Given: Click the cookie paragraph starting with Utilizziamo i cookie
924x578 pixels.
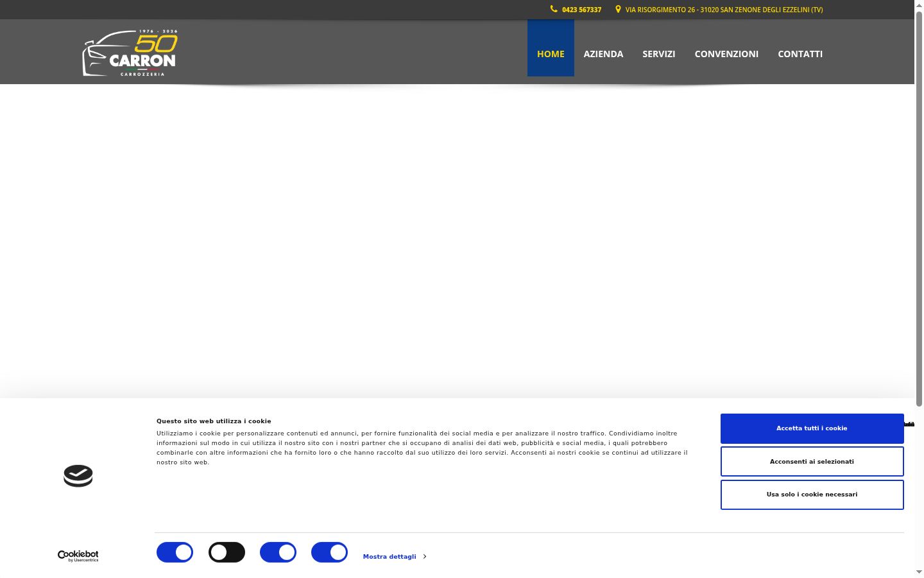Looking at the screenshot, I should [x=422, y=448].
